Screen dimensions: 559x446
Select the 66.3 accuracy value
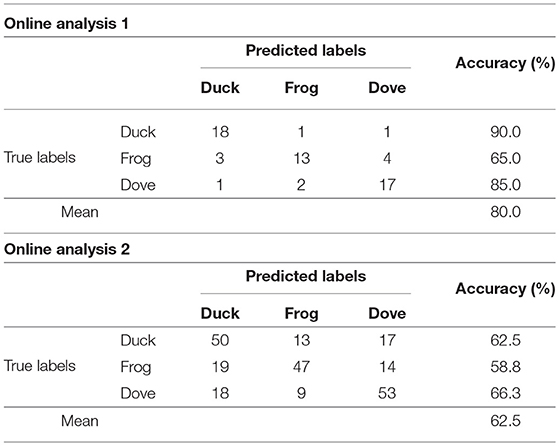click(x=505, y=393)
